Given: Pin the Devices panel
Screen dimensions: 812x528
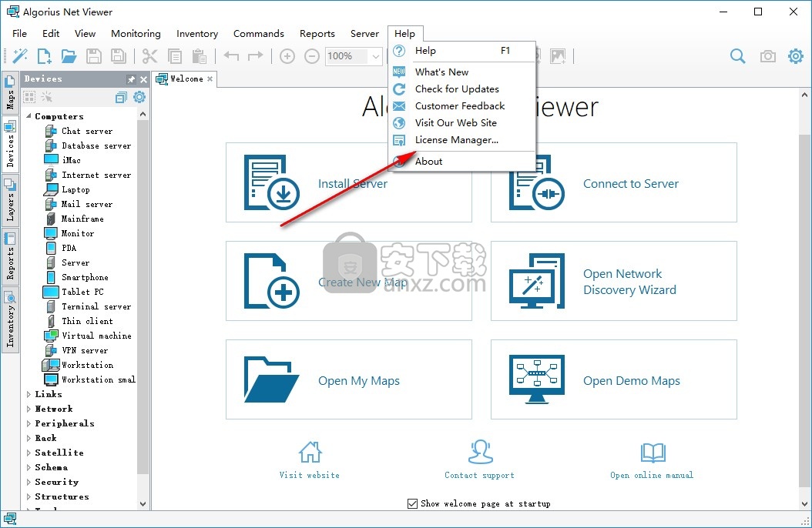Looking at the screenshot, I should click(x=131, y=79).
